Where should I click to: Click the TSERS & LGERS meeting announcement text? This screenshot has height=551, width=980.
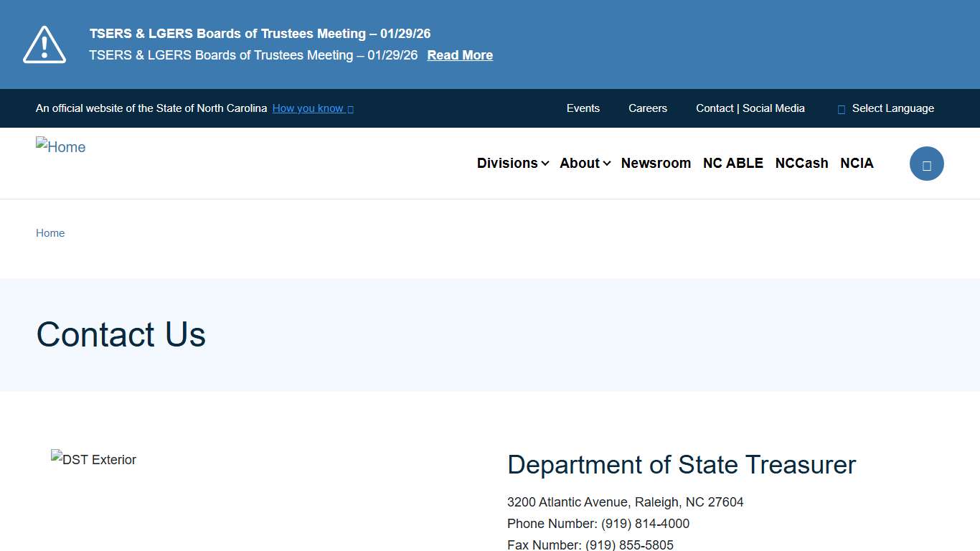pos(260,33)
